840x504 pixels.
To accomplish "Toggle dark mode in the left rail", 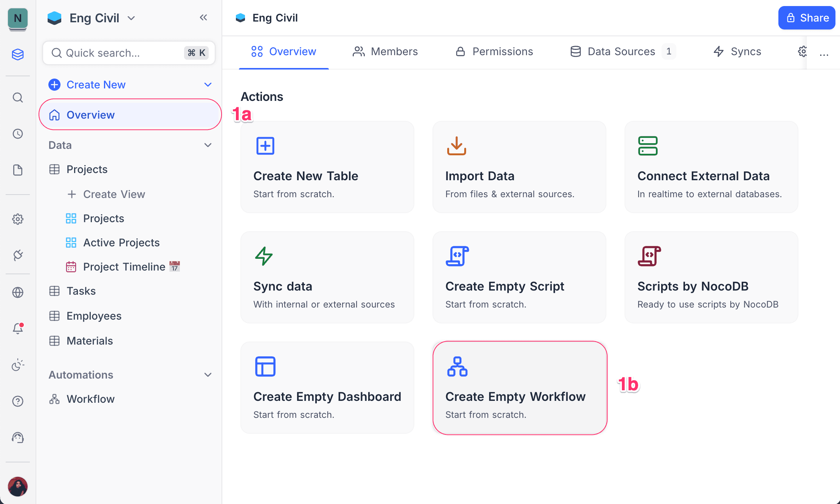I will coord(18,365).
